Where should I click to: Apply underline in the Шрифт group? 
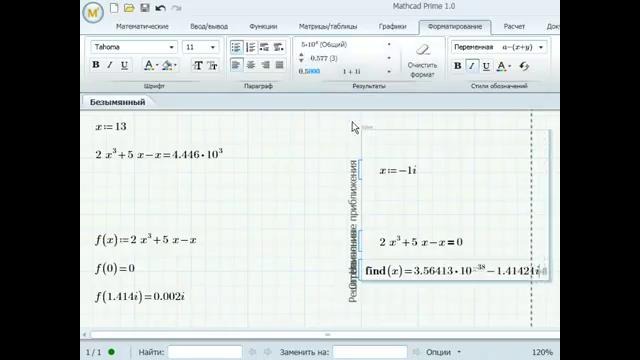click(124, 65)
